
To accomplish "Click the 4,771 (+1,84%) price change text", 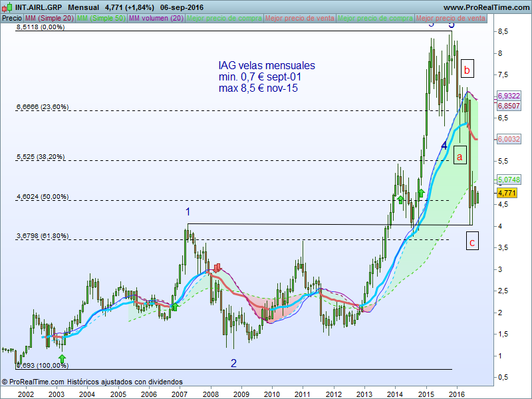I will [x=130, y=7].
